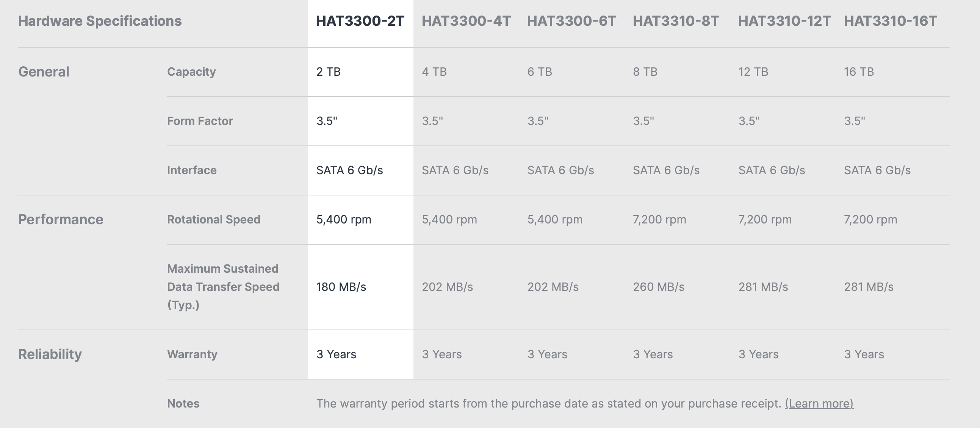Select the HAT3310-12T column header
Screen dimensions: 980x428
pos(784,21)
